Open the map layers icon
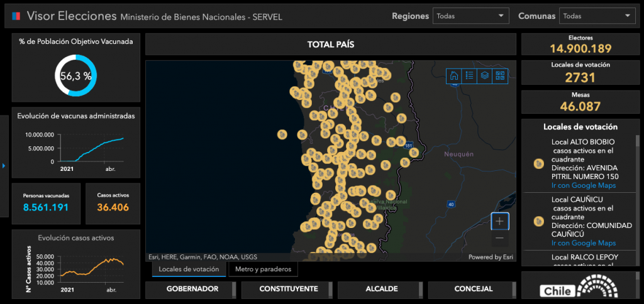 pyautogui.click(x=484, y=76)
